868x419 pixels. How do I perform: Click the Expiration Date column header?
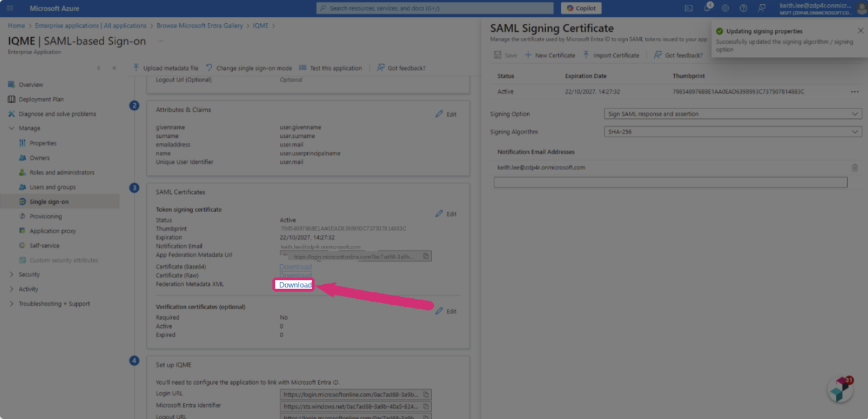(x=586, y=76)
